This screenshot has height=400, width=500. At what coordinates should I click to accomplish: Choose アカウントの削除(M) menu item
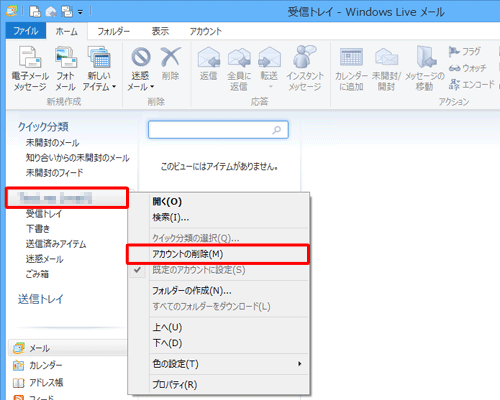218,254
